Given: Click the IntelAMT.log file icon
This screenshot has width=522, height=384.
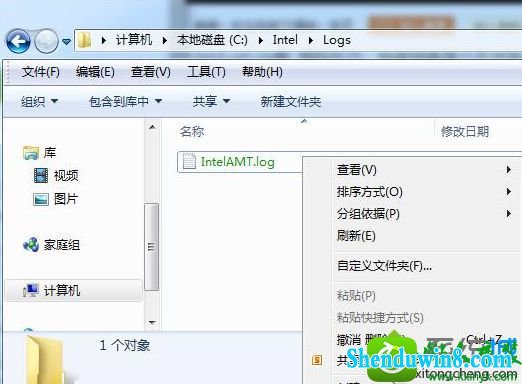Looking at the screenshot, I should coord(189,162).
